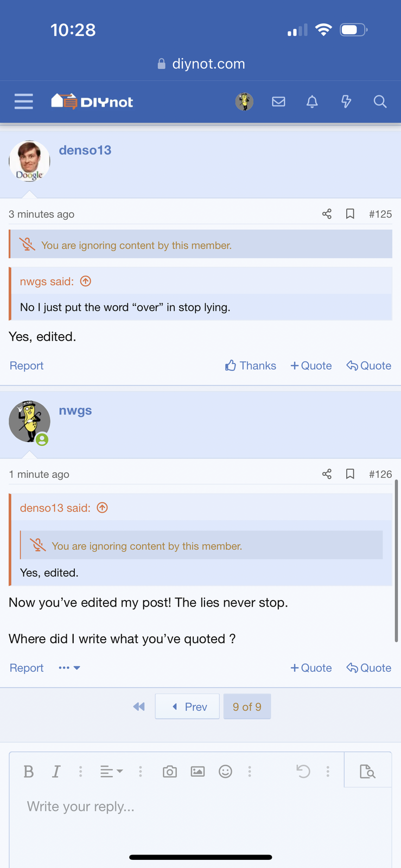Click the Write your reply field

(x=80, y=806)
